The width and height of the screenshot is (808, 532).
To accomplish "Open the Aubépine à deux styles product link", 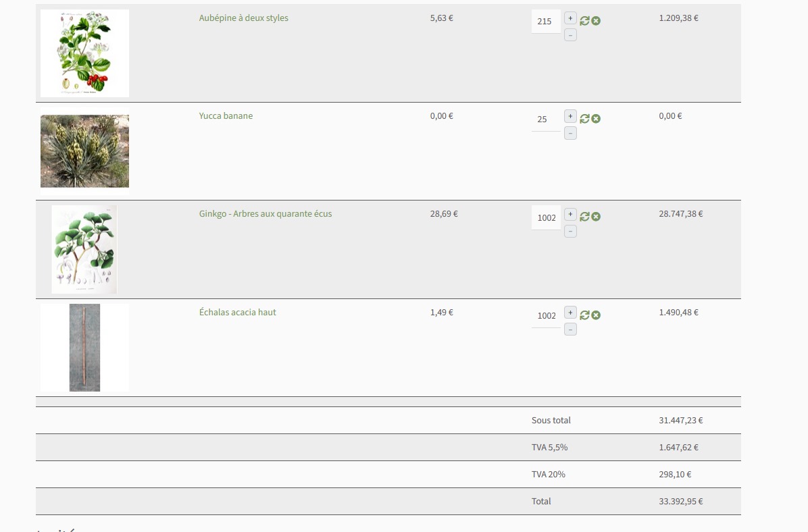I will tap(243, 18).
